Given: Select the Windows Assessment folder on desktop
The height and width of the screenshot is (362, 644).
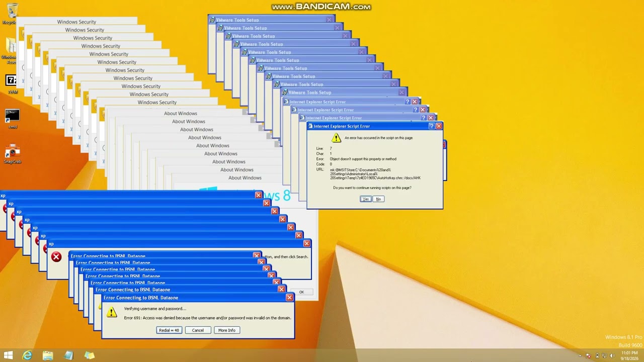Looking at the screenshot, I should (x=10, y=50).
